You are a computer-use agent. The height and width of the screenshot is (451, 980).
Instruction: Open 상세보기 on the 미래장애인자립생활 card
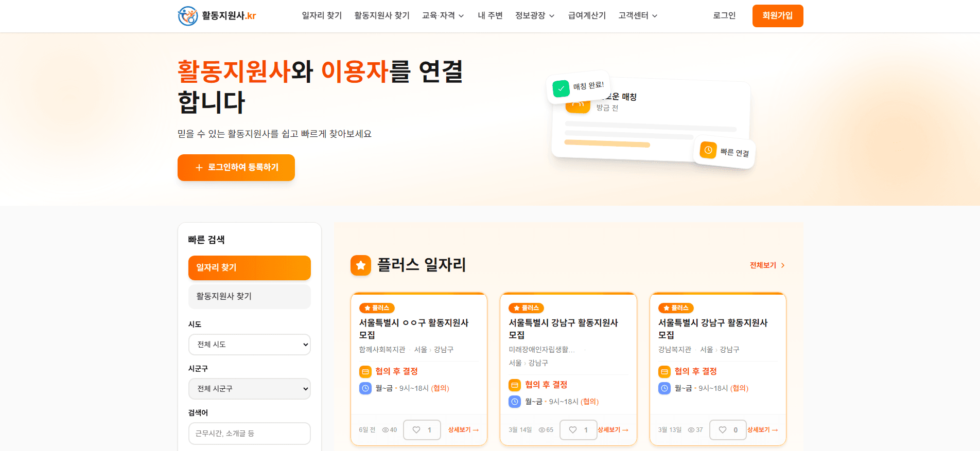[613, 430]
